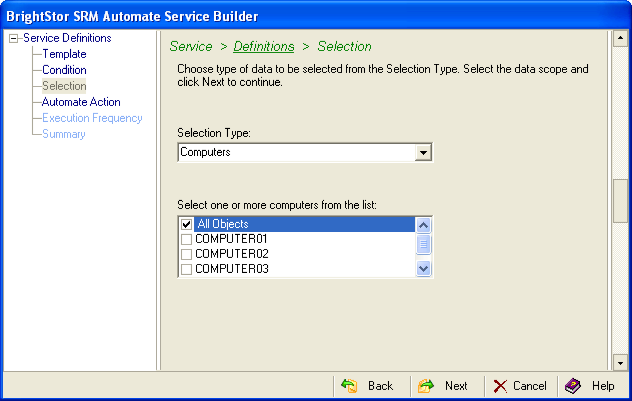This screenshot has height=401, width=632.
Task: Click the Next arrow icon
Action: pyautogui.click(x=426, y=386)
